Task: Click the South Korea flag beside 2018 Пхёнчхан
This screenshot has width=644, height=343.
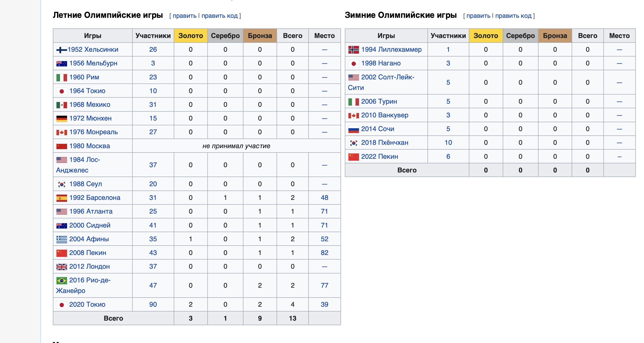Action: tap(353, 143)
